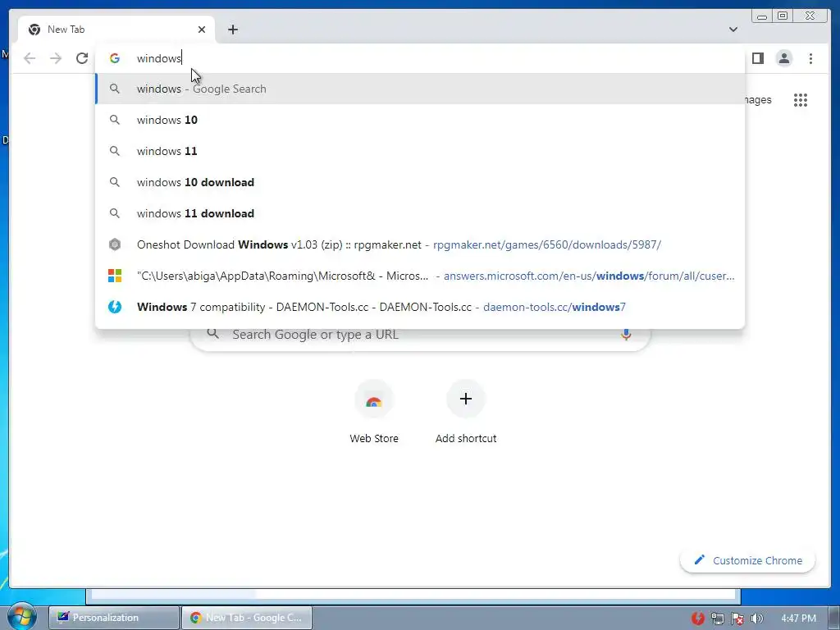Click the Microsoft logo icon on suggestion
The width and height of the screenshot is (840, 630).
115,276
